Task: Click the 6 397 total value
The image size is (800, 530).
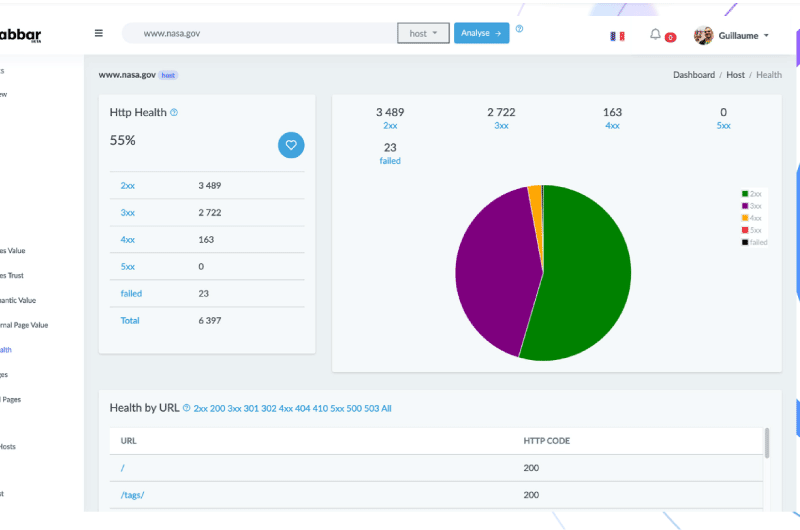Action: click(210, 321)
